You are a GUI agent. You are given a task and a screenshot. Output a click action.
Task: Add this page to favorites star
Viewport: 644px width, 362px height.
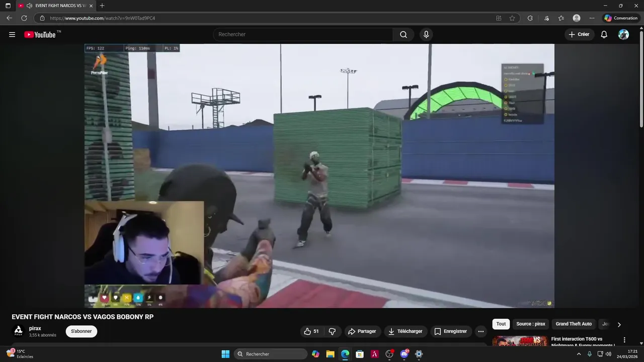(x=512, y=18)
